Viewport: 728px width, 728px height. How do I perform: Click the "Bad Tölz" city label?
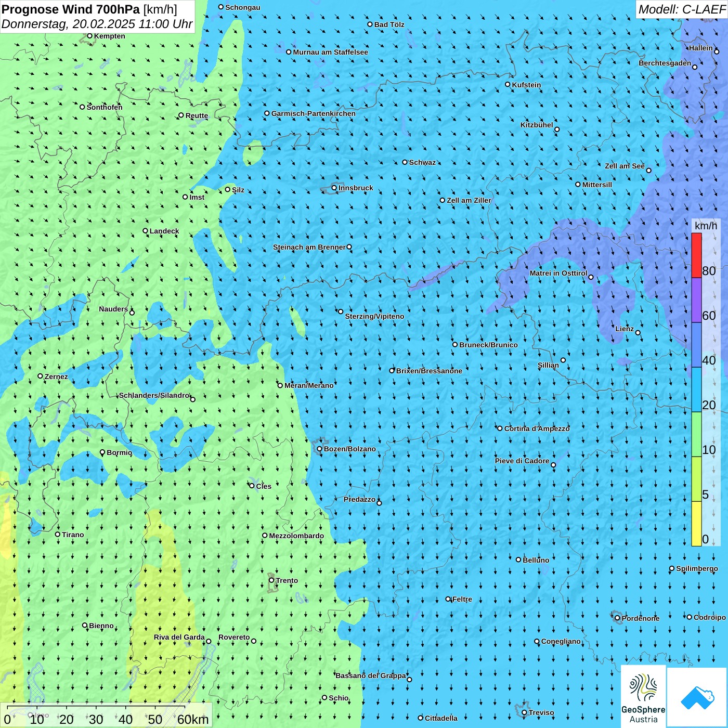point(389,24)
